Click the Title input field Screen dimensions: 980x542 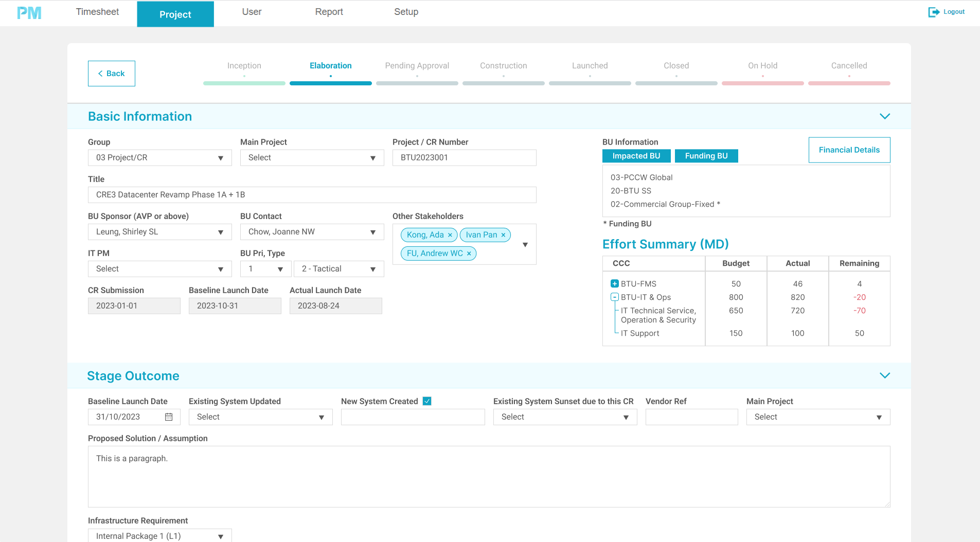point(312,195)
